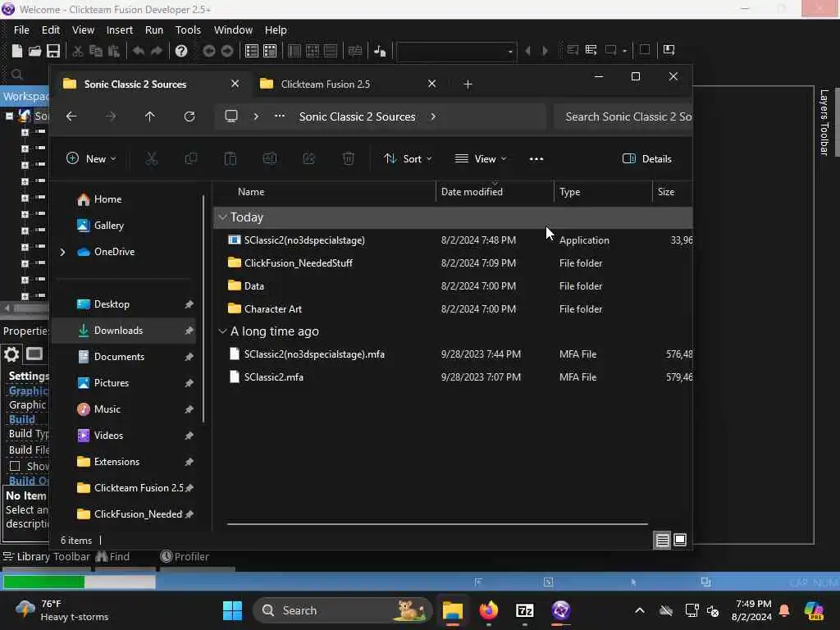The height and width of the screenshot is (630, 840).
Task: Collapse the root workspace tree node in Fusion
Action: [9, 116]
